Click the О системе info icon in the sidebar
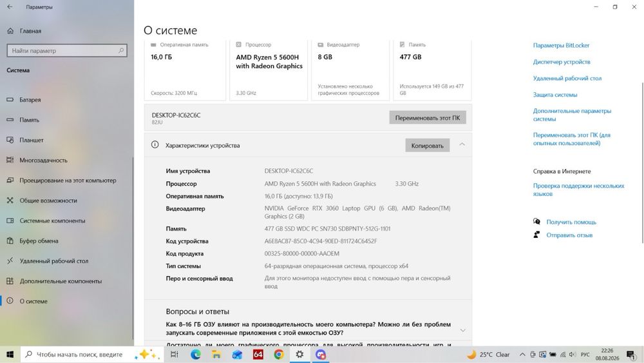The width and height of the screenshot is (644, 363). coord(10,301)
